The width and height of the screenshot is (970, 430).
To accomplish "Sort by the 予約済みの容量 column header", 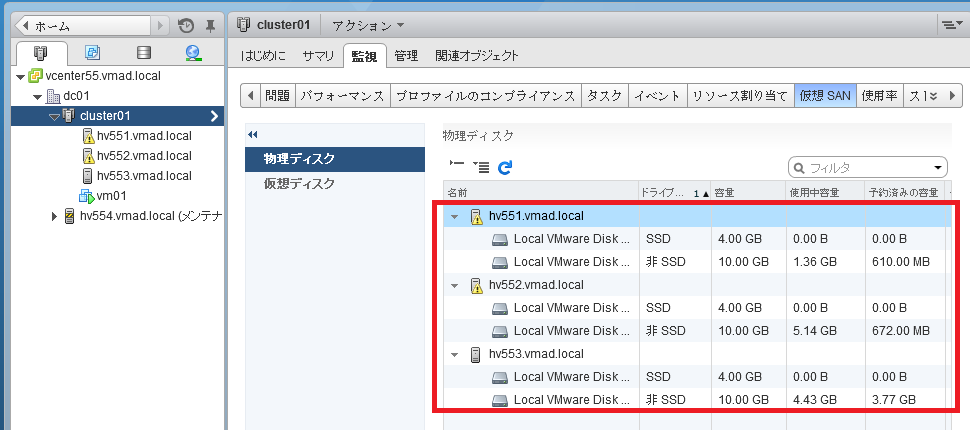I will point(904,193).
